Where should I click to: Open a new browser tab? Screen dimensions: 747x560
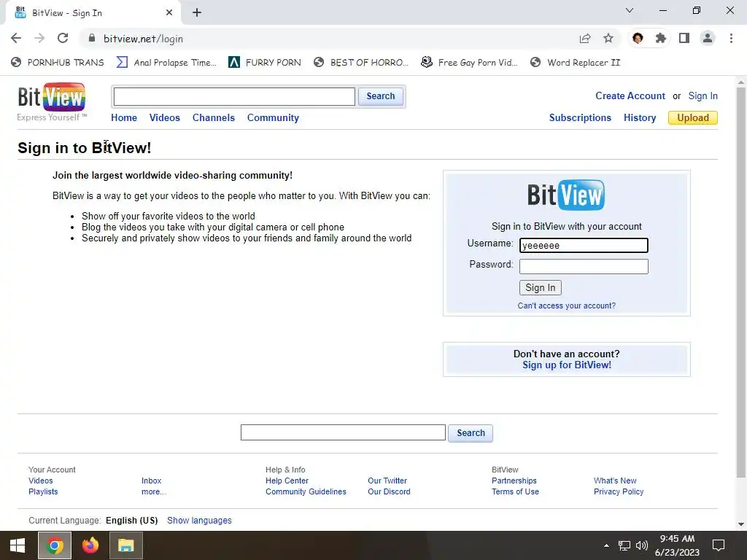click(197, 13)
